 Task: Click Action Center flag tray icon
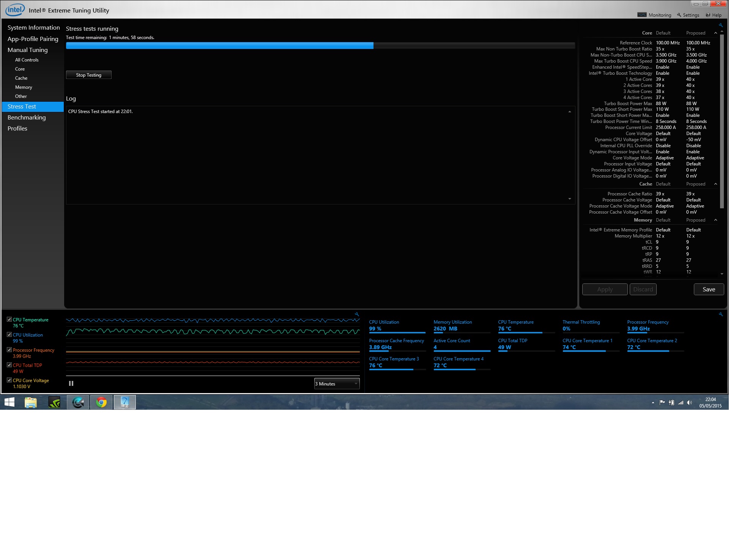662,403
